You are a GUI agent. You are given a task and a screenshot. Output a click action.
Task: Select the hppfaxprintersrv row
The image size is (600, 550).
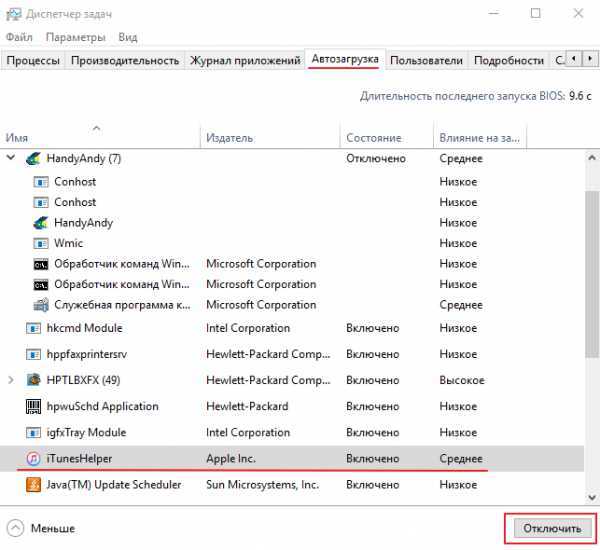point(292,354)
